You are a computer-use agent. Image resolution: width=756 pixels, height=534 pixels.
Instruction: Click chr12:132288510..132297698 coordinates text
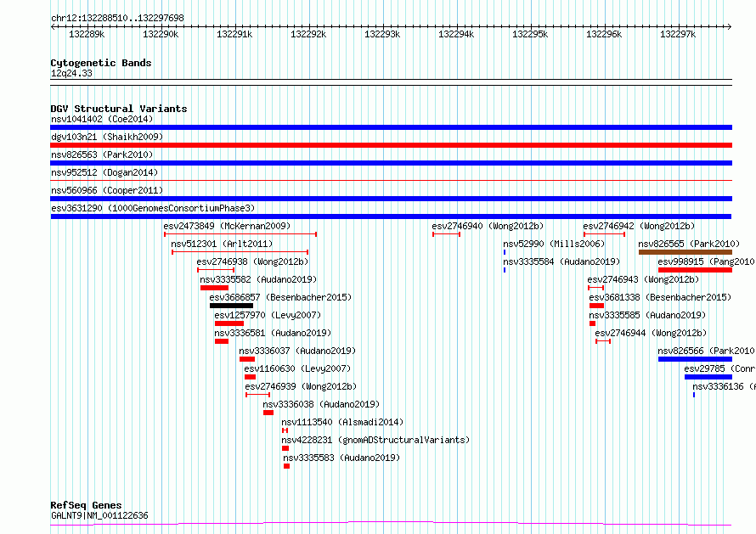(117, 19)
